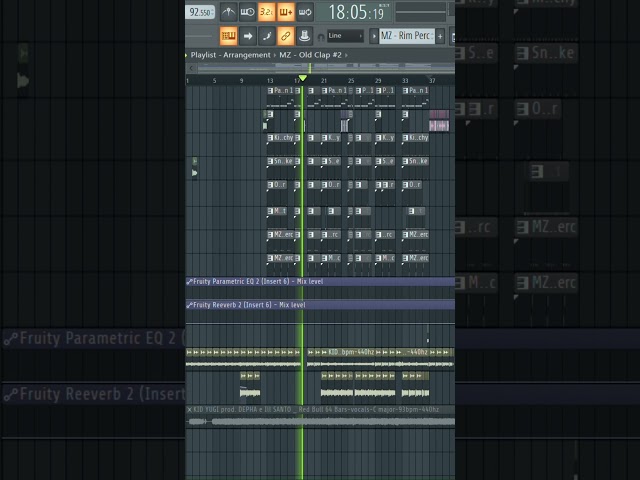
Task: Click MZ - Old Clap #2 in the breadcrumb
Action: coord(310,55)
